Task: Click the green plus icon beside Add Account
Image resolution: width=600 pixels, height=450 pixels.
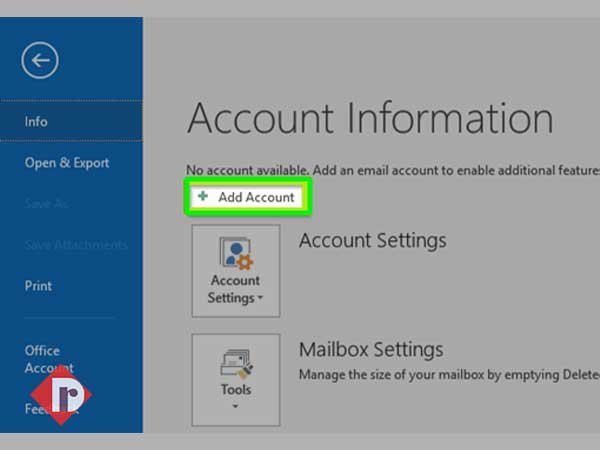Action: point(203,196)
